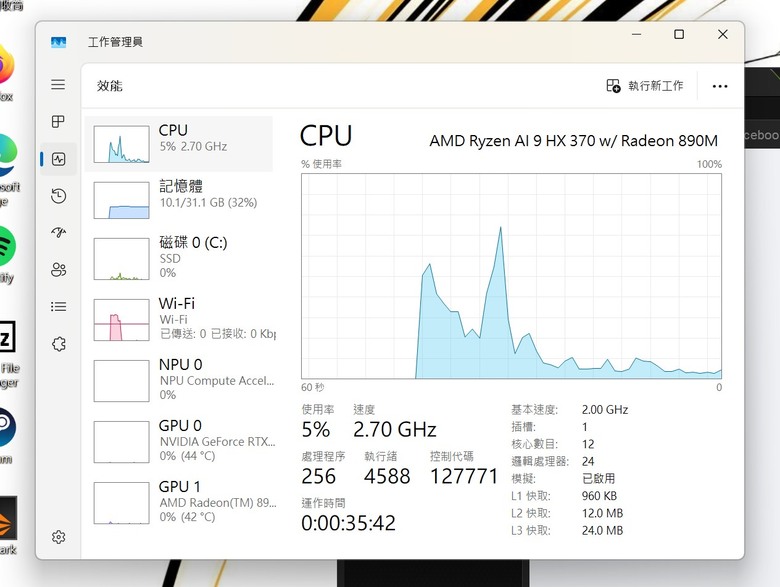Select the GPU 1 AMD Radeon entry

point(179,503)
